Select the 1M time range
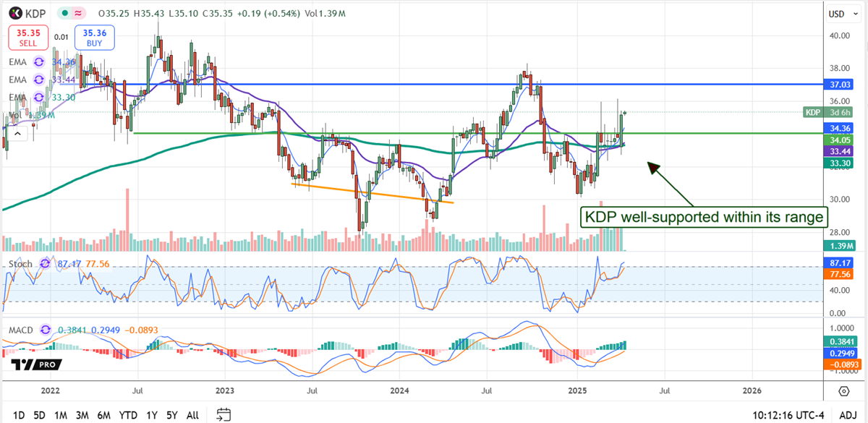The image size is (868, 423). [x=61, y=415]
